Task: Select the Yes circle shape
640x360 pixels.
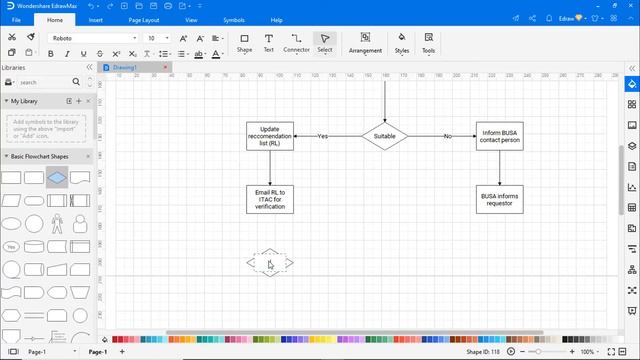Action: (11, 247)
